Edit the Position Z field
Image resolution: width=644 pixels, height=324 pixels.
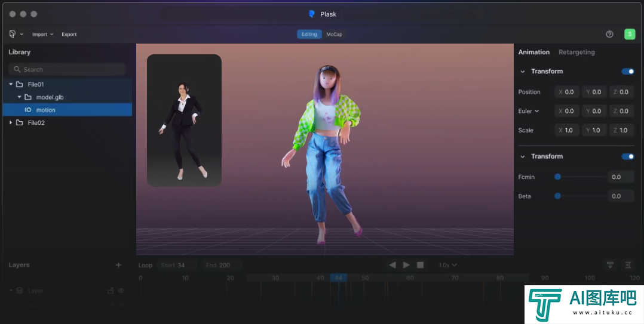[x=621, y=92]
